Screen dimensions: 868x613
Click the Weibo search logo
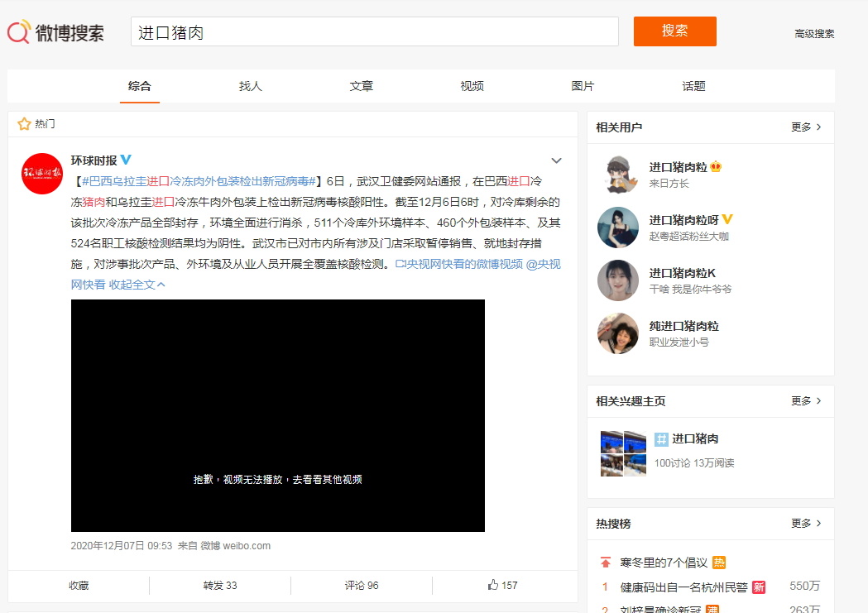[x=55, y=32]
